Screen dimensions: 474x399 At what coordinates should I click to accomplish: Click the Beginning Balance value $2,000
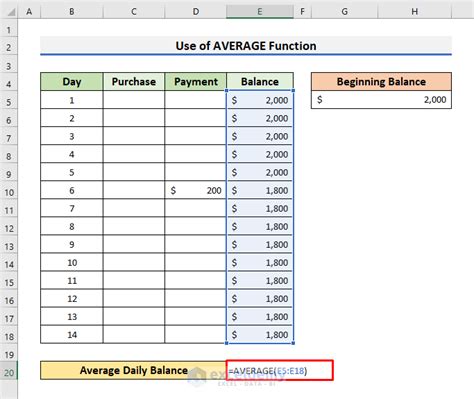pos(381,100)
